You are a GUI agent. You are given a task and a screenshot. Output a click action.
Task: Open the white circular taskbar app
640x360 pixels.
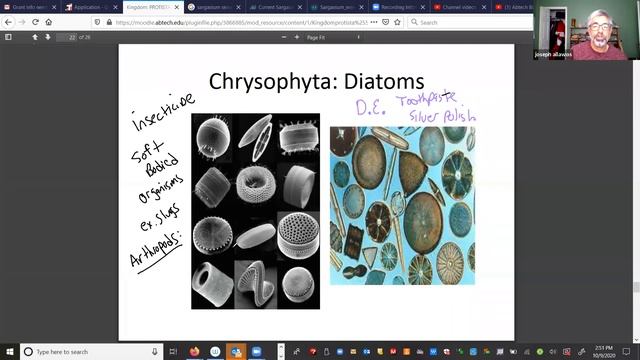[215, 351]
